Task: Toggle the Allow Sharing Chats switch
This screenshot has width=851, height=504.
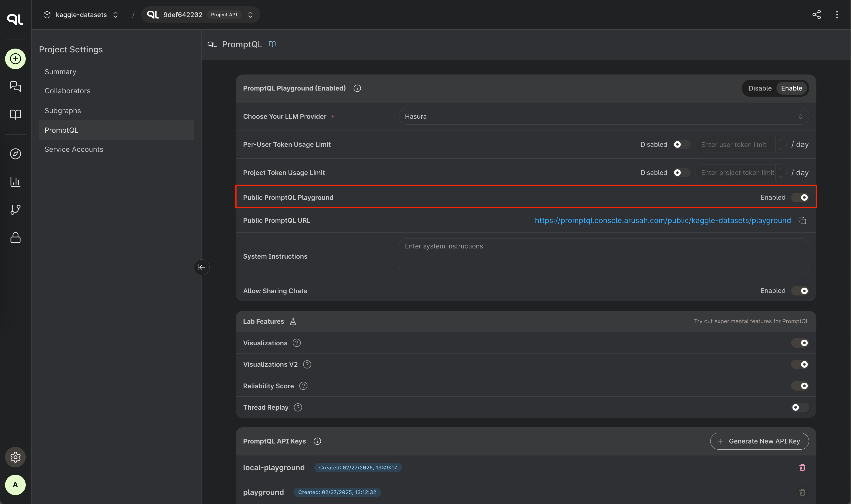Action: [800, 291]
